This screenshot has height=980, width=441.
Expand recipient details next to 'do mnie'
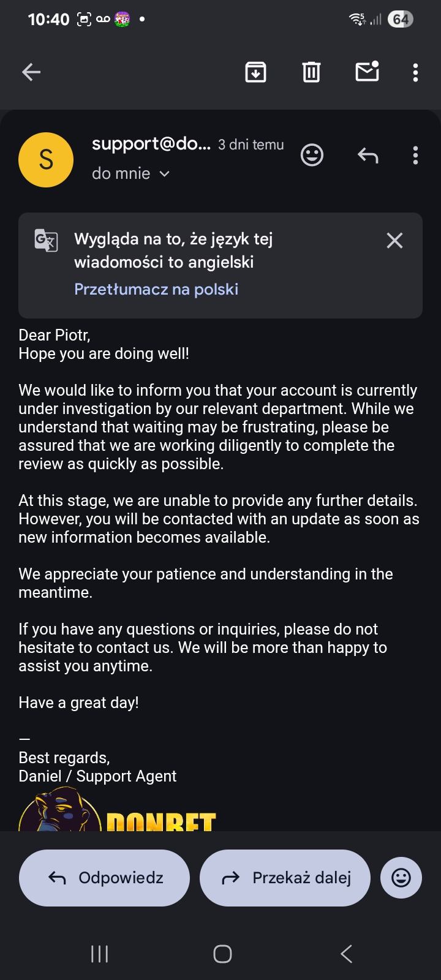164,174
